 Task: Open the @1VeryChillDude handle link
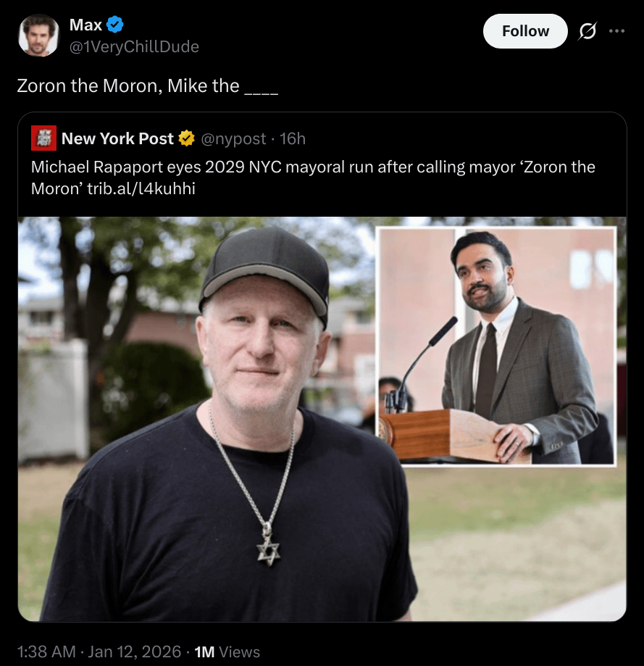point(134,46)
